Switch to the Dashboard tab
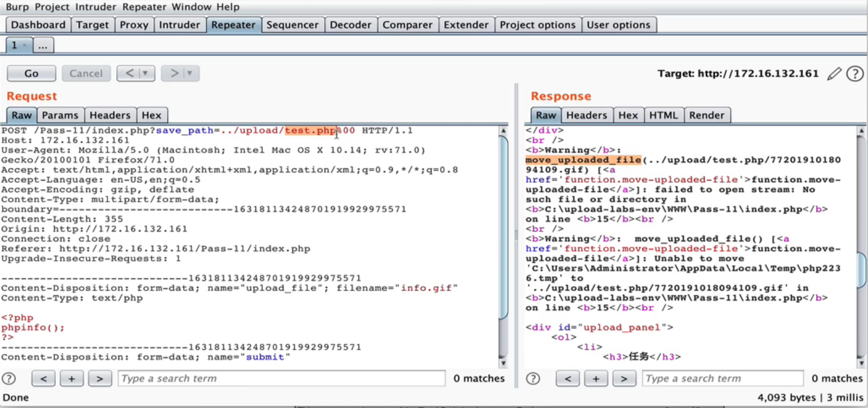Screen dimensions: 868x408 (38, 25)
